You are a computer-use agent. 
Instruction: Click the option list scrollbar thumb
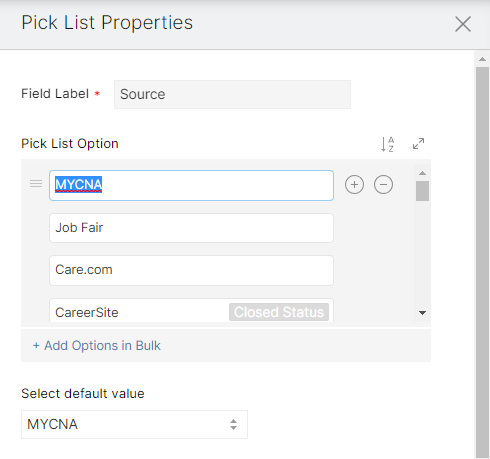pos(422,191)
